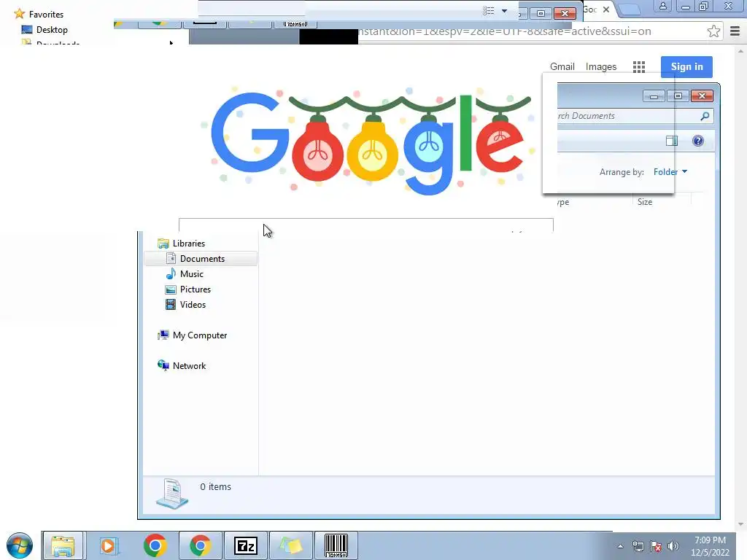The width and height of the screenshot is (747, 560).
Task: Open a new Chrome tab
Action: [x=630, y=9]
